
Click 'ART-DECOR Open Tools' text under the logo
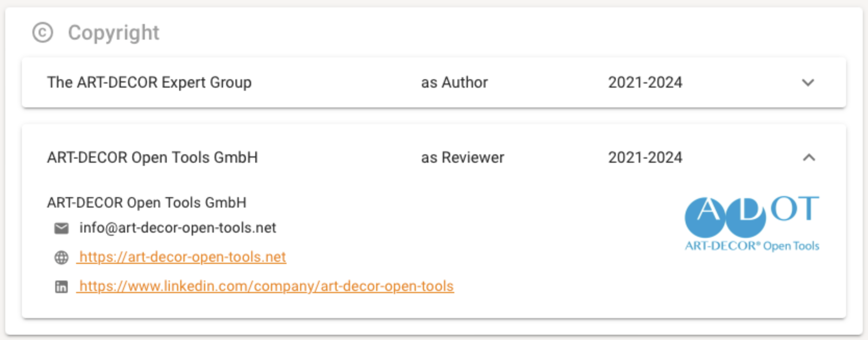click(752, 246)
